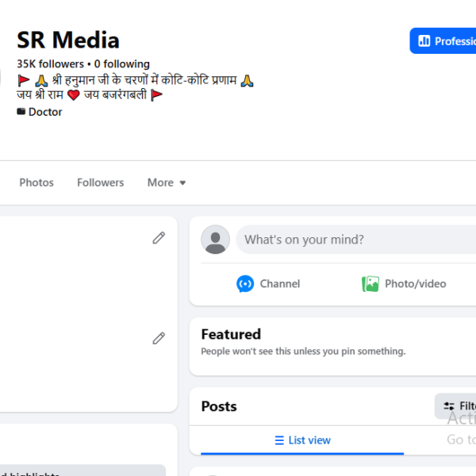The width and height of the screenshot is (476, 476).
Task: Select the Channel option label
Action: point(280,283)
